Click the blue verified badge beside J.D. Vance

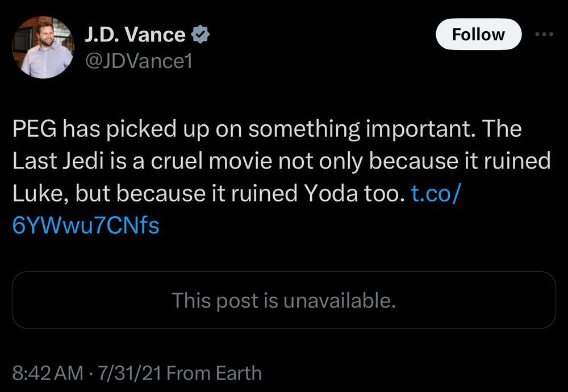pos(199,33)
